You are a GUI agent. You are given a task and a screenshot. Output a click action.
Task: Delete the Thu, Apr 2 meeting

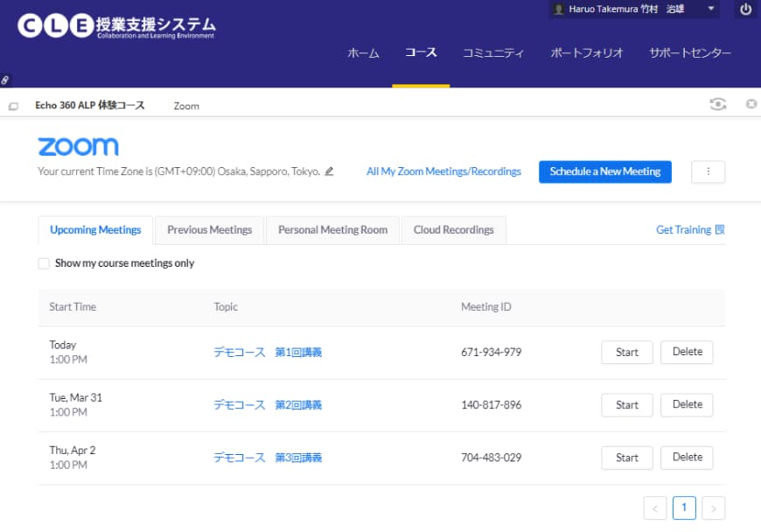[688, 458]
